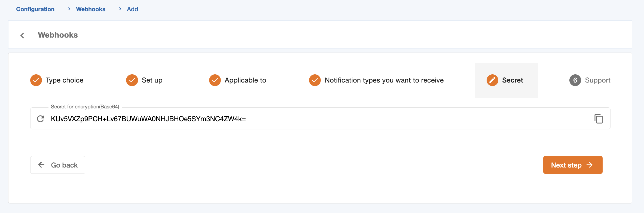Click the Secret step pencil icon
This screenshot has height=213, width=644.
pos(492,80)
